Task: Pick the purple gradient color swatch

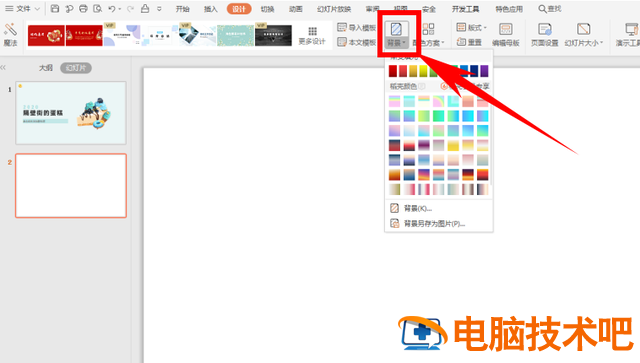Action: (484, 71)
